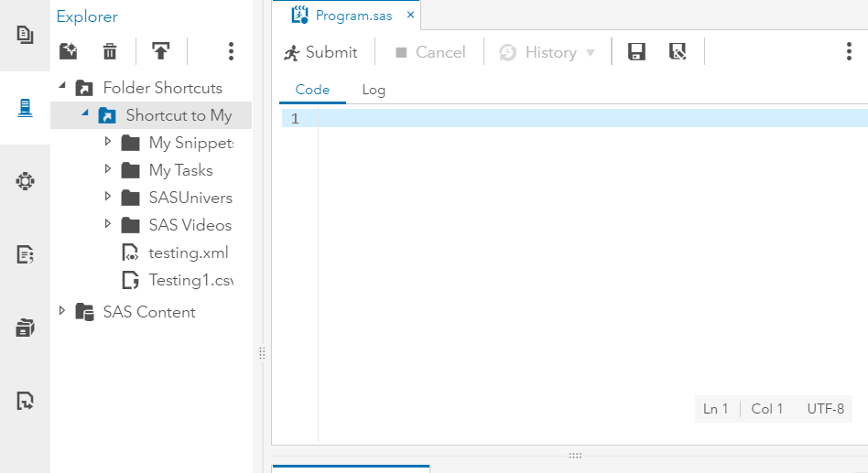Click the Ln 1 status indicator
Screen dimensions: 868x473
click(x=715, y=409)
